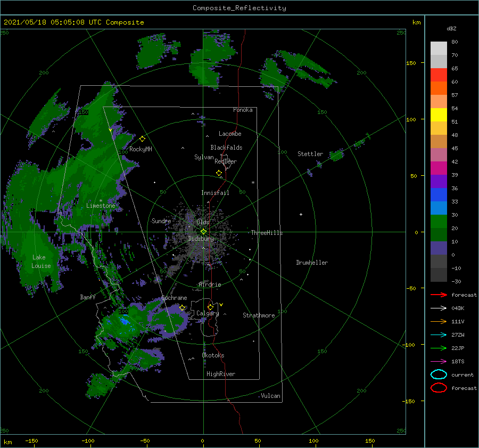Click the white plus marker north of Drumheller
This screenshot has height=448, width=479.
[301, 214]
